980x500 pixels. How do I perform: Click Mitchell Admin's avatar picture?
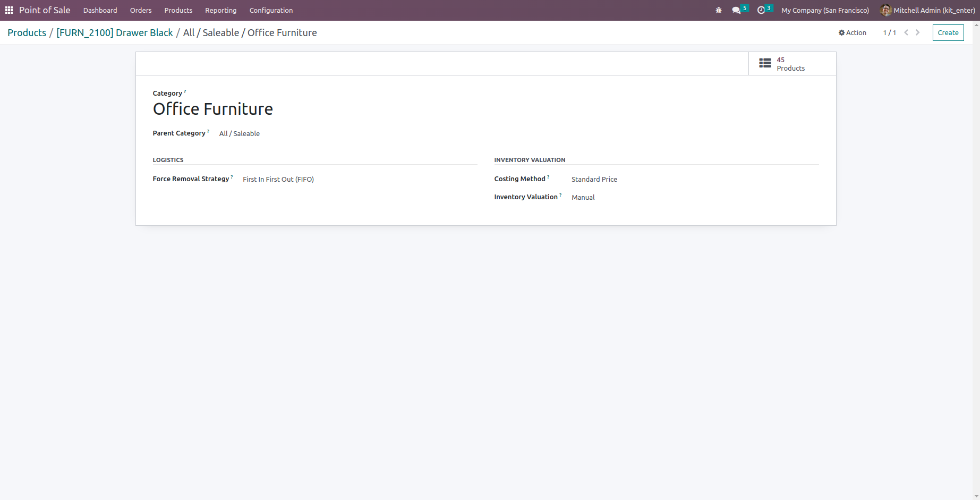click(x=885, y=10)
